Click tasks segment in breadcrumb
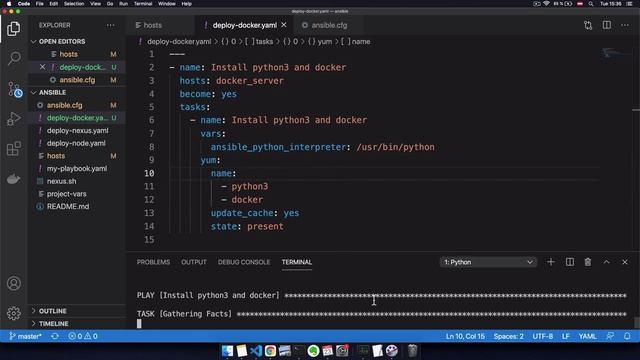Screen dimensions: 640x360 (264, 42)
